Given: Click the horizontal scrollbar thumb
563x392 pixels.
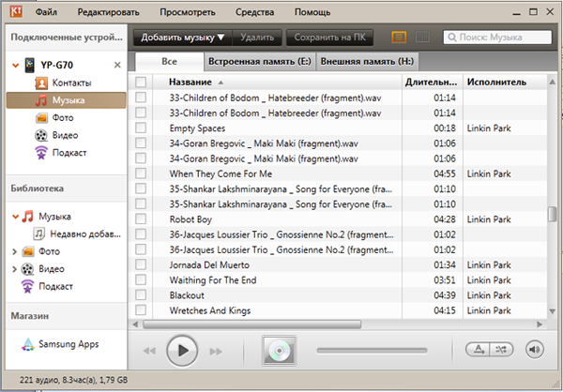Looking at the screenshot, I should pyautogui.click(x=252, y=324).
